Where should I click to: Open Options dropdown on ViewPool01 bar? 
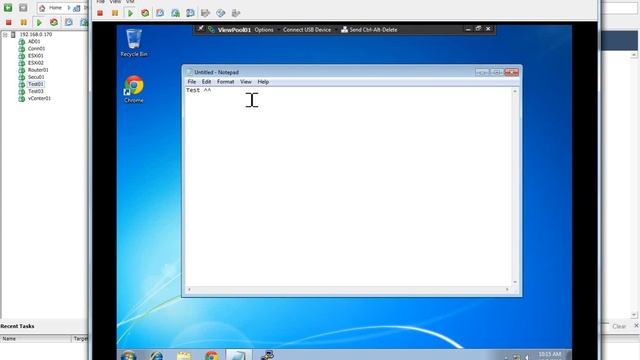[264, 29]
